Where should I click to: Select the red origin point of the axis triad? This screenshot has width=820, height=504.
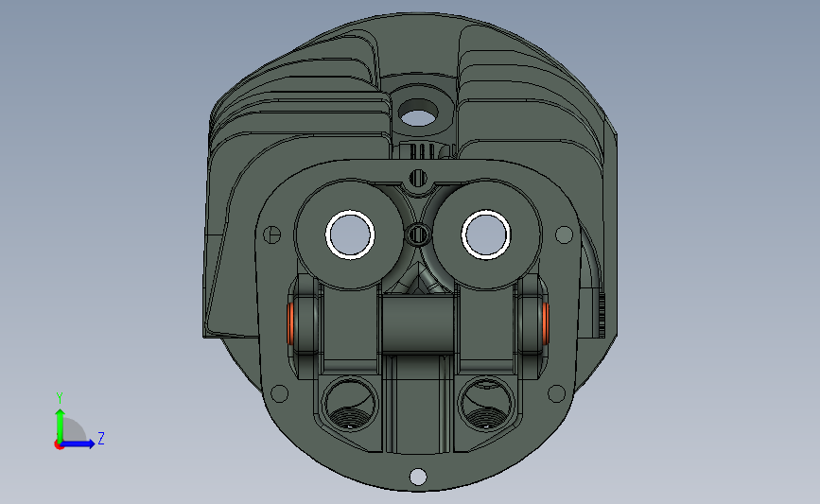[x=59, y=445]
